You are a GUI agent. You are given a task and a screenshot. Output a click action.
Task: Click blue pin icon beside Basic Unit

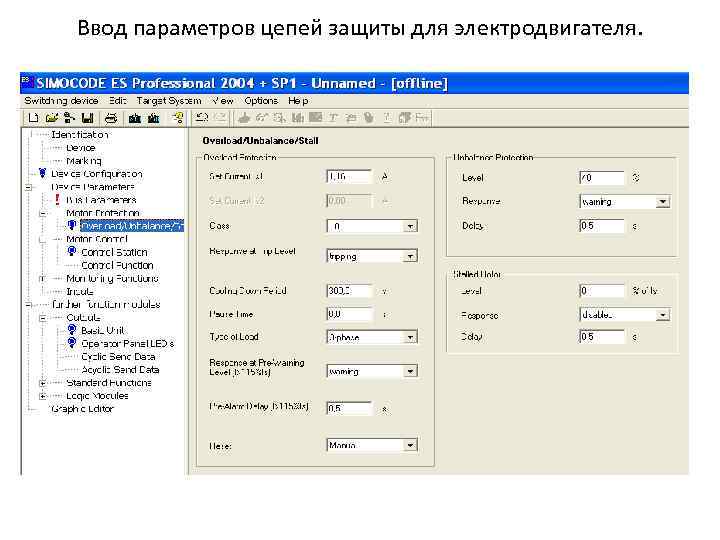[x=72, y=330]
